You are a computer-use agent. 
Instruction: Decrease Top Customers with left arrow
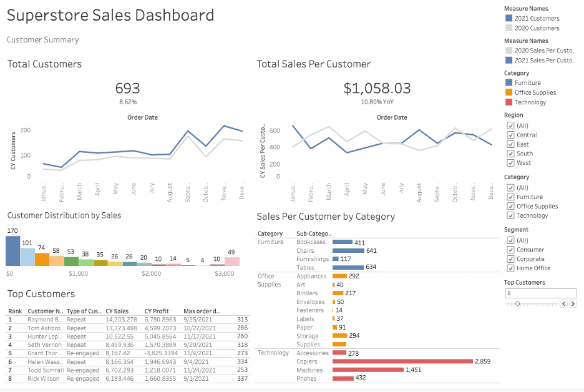pos(563,304)
